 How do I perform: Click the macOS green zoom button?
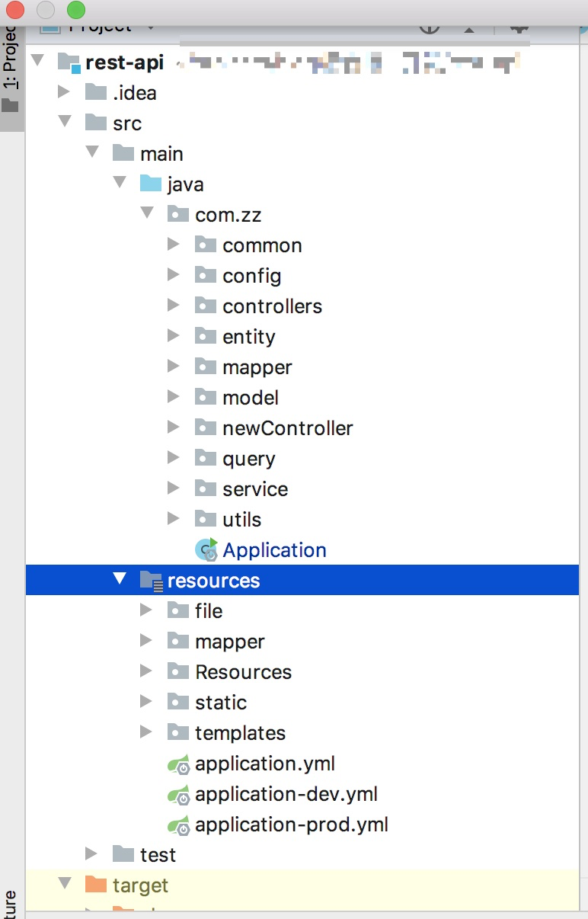76,11
